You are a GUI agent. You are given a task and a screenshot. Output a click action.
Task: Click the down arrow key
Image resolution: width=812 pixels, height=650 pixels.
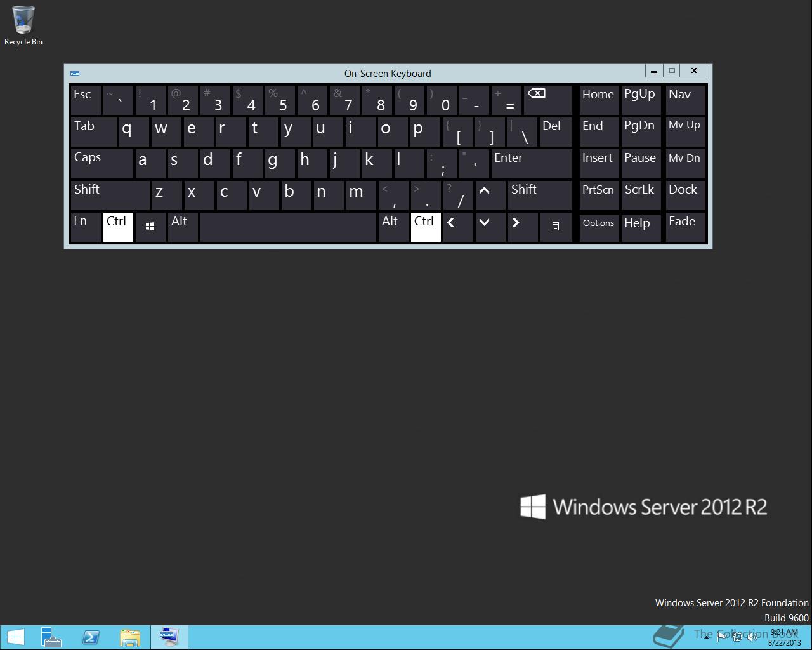490,227
